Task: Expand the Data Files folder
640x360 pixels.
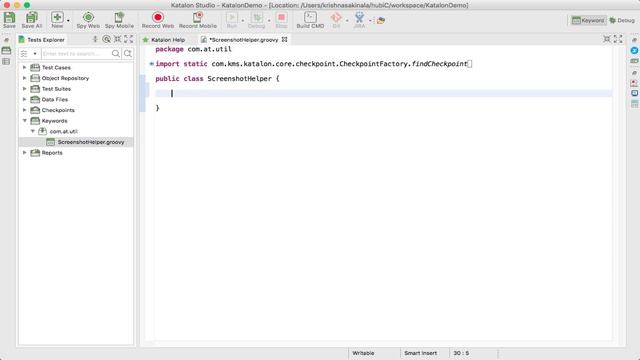Action: (24, 99)
